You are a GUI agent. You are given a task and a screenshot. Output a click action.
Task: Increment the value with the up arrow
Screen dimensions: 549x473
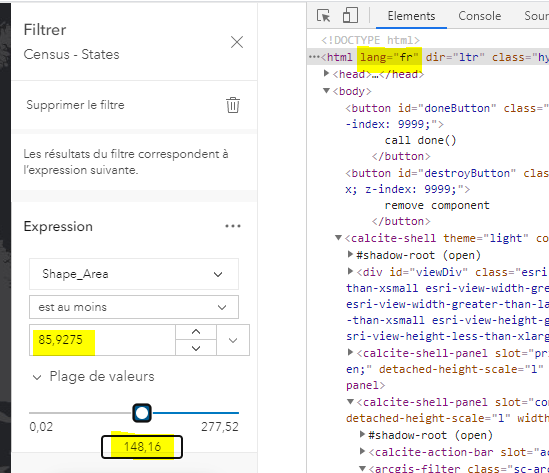(x=196, y=332)
